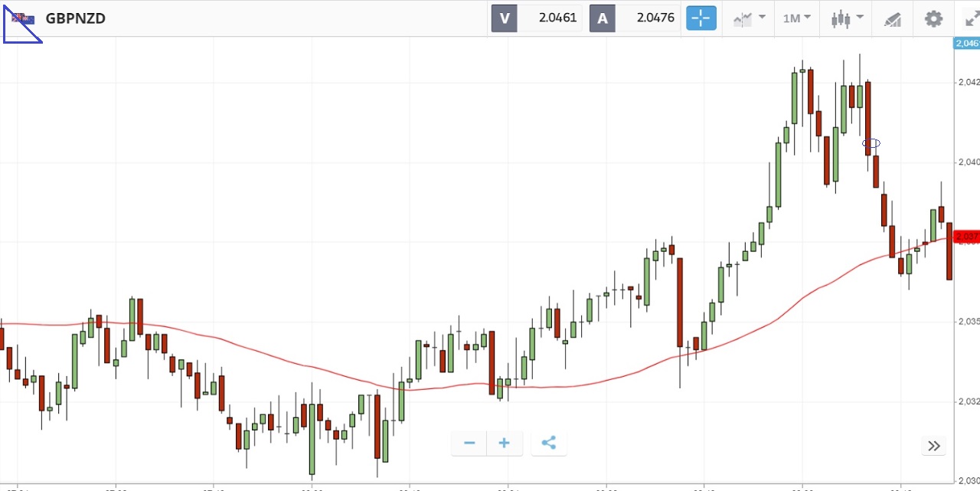Click the buy button labeled A

(603, 18)
